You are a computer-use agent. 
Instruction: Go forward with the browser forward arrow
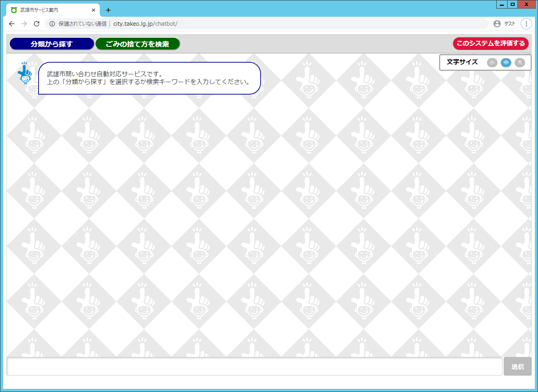[24, 24]
